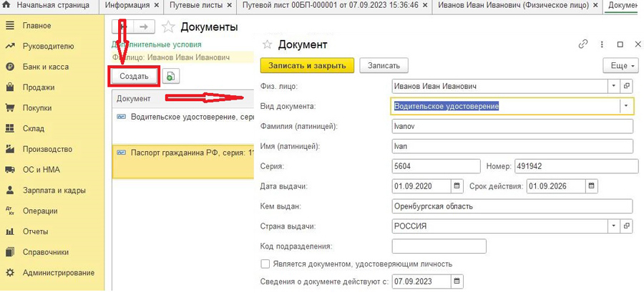Open calendar for Сведения о документе действуют с

(457, 282)
